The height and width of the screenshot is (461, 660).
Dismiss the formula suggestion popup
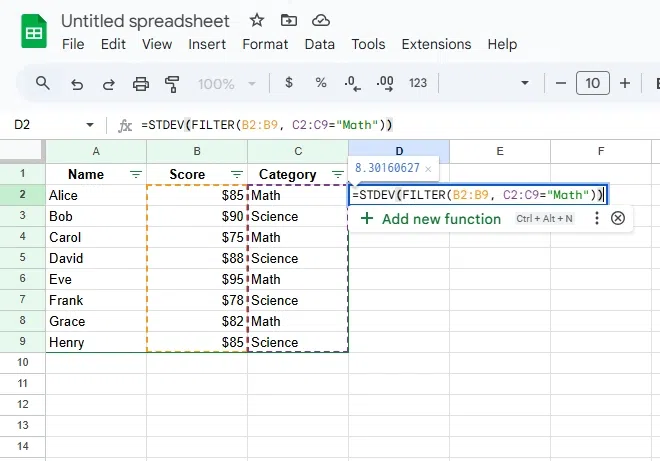point(618,218)
